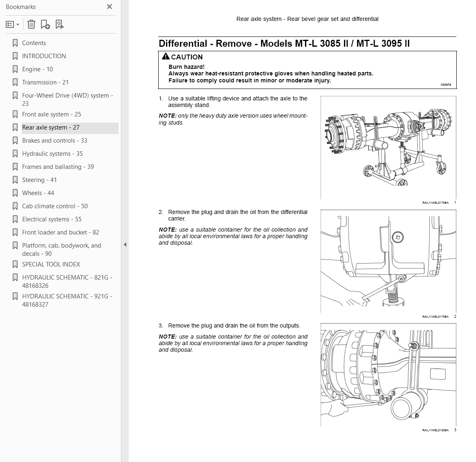Click the Differential - Remove page heading
476x462 pixels.
(x=284, y=44)
